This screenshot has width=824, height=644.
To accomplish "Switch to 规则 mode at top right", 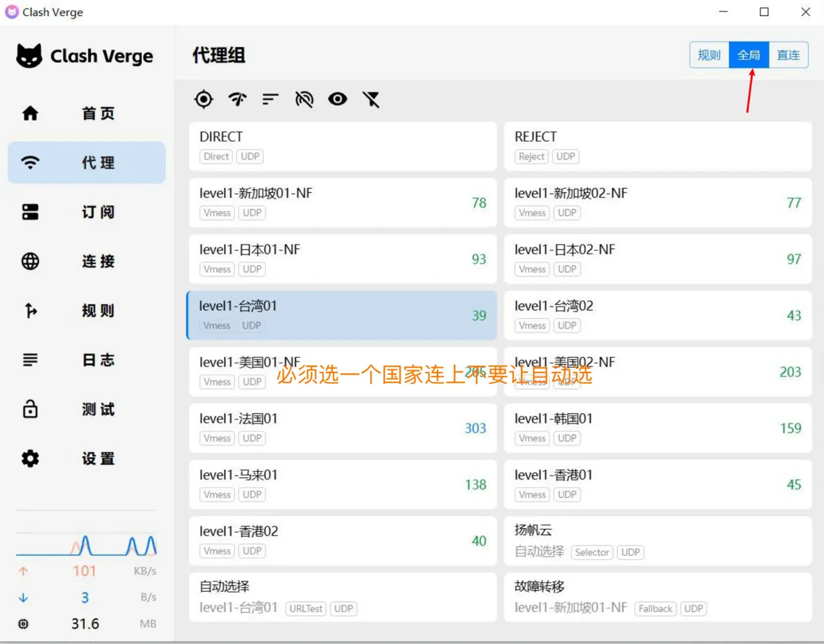I will click(709, 55).
